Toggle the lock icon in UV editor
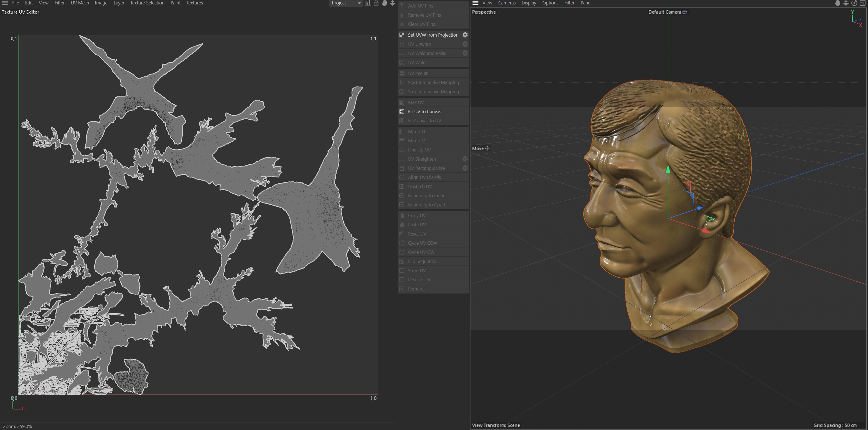 376,3
